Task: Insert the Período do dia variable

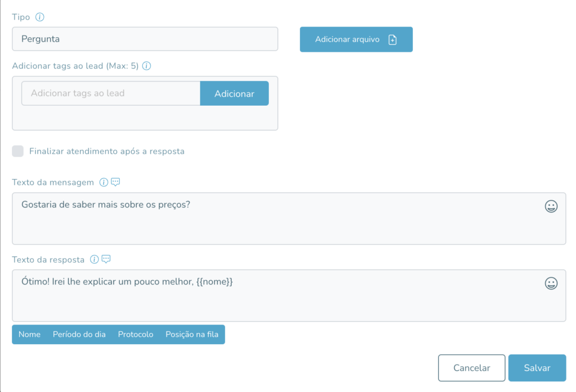Action: coord(79,334)
